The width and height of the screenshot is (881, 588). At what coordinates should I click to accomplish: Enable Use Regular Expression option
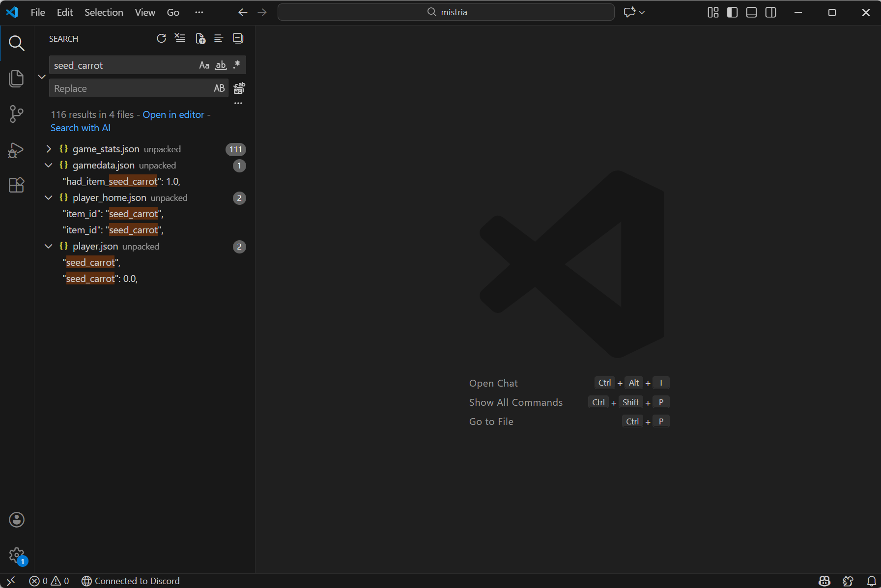tap(237, 65)
